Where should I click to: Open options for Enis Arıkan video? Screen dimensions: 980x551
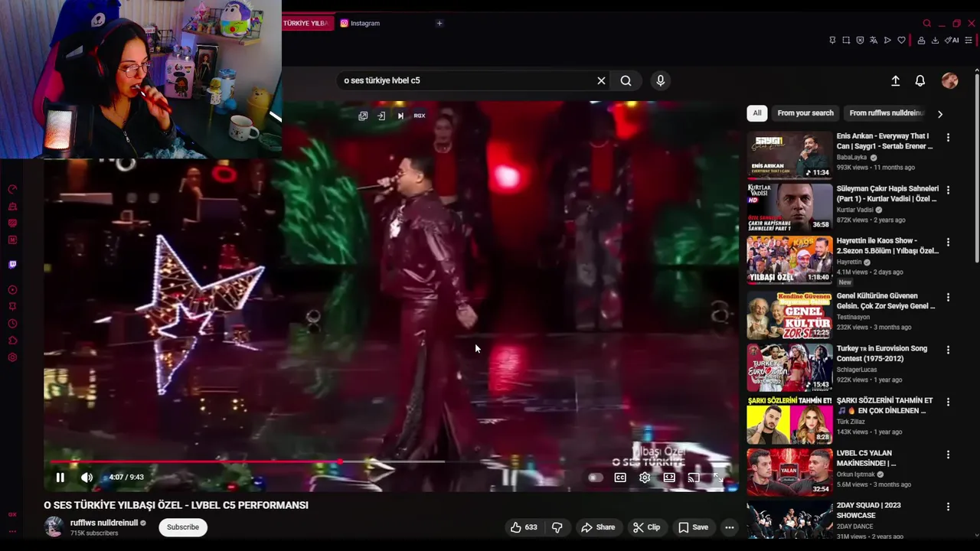click(948, 138)
